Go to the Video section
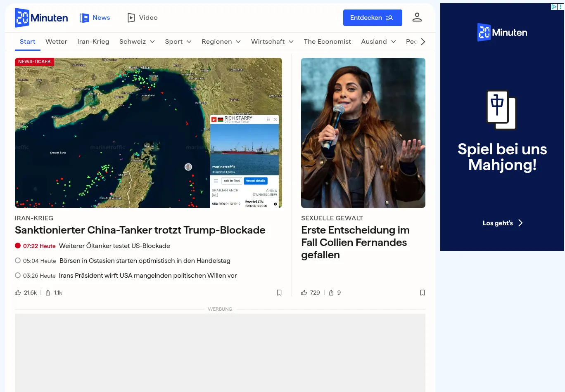 142,18
